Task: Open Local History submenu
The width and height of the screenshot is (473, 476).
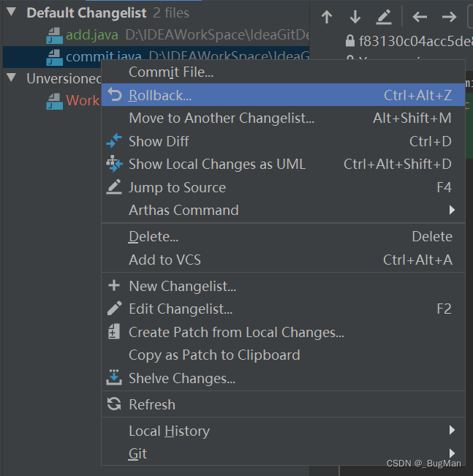Action: pos(283,431)
